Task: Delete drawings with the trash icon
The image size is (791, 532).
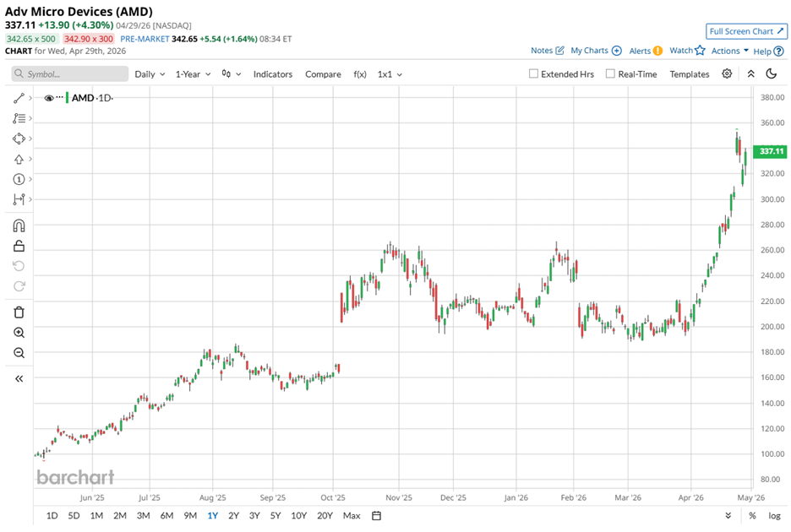Action: (x=19, y=312)
